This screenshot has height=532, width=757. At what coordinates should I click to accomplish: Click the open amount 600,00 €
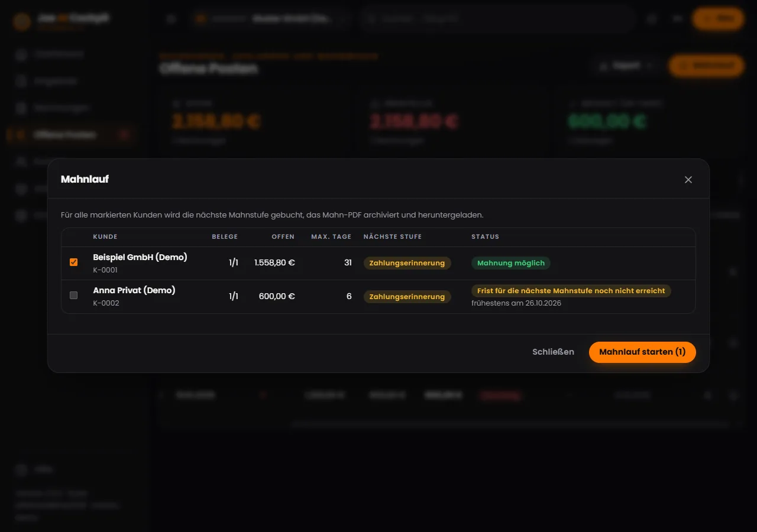277,296
